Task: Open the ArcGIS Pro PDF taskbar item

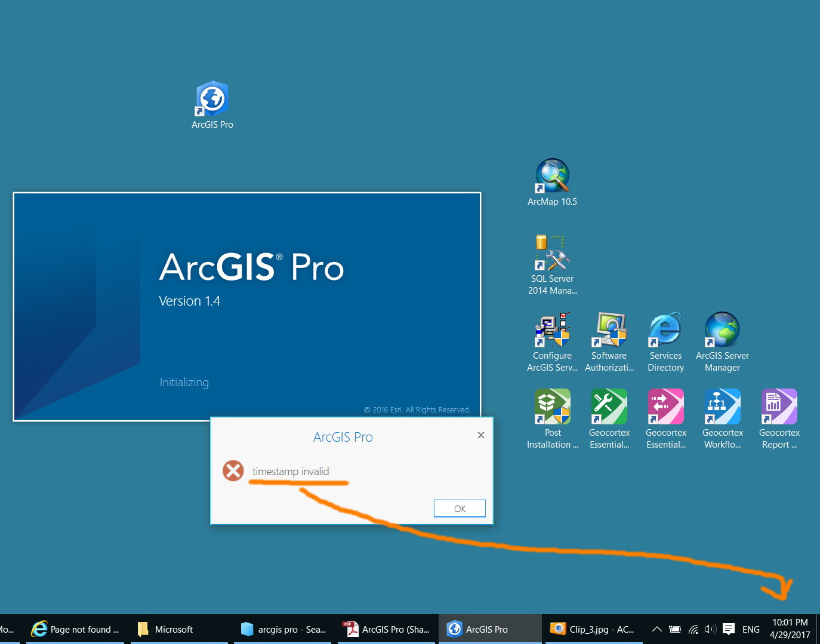Action: click(386, 629)
